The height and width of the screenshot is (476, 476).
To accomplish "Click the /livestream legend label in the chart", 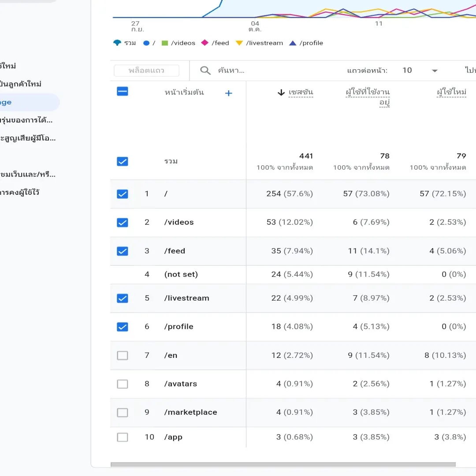I will [x=264, y=43].
